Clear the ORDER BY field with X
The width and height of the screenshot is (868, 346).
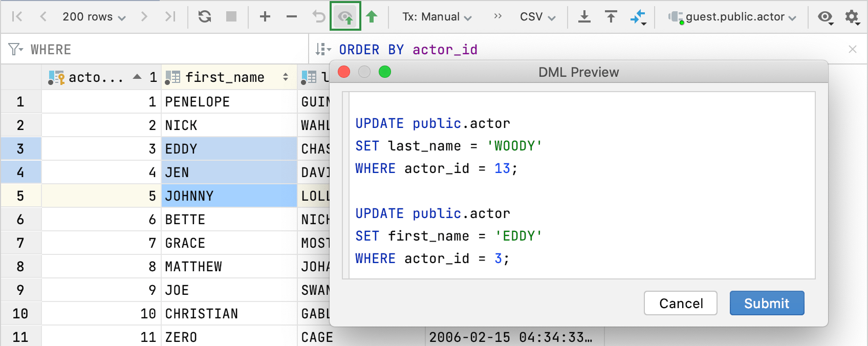(853, 49)
